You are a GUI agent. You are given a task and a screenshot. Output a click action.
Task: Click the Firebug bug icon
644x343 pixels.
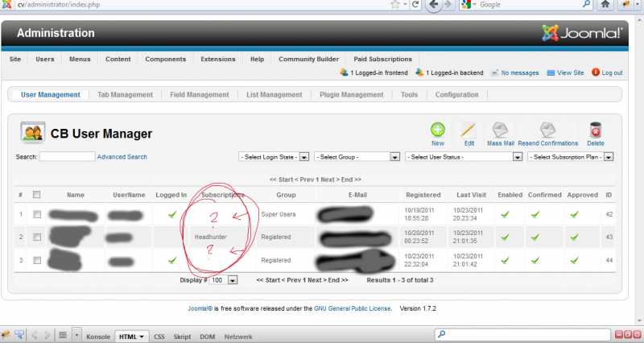coord(6,335)
